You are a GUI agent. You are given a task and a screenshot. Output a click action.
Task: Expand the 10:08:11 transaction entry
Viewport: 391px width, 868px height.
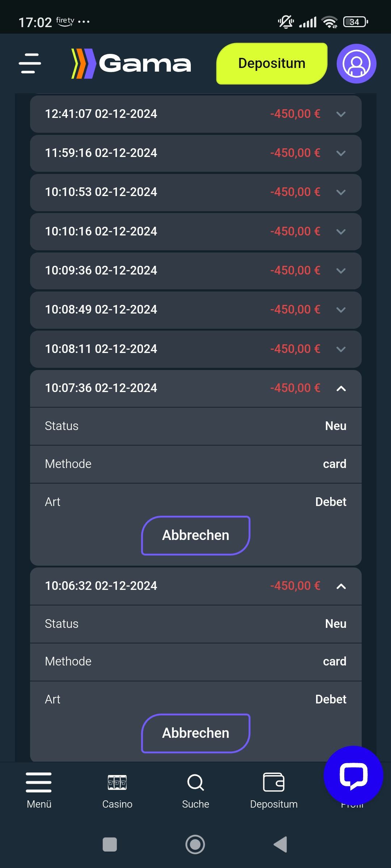pyautogui.click(x=195, y=349)
